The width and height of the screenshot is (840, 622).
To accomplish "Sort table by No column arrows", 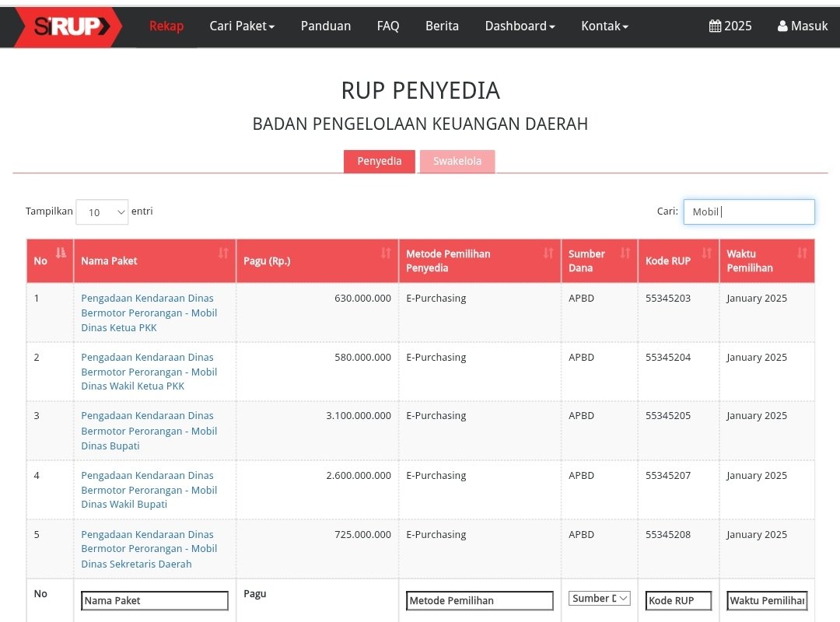I will coord(61,253).
